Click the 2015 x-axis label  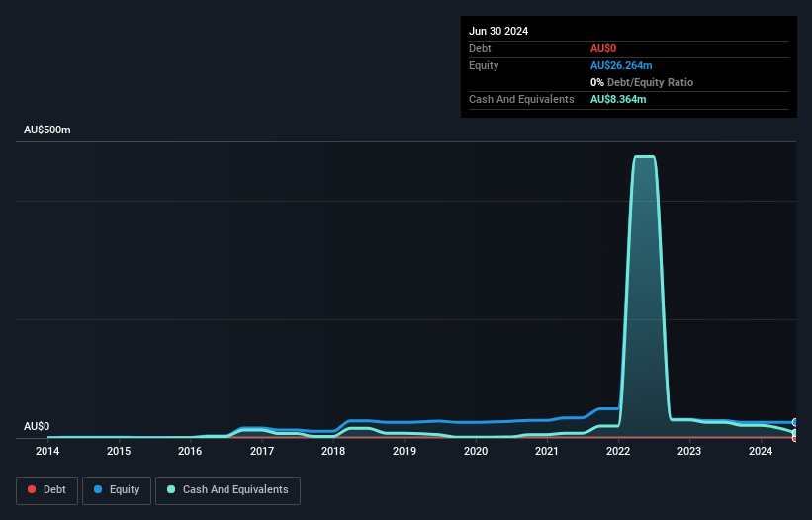point(119,451)
